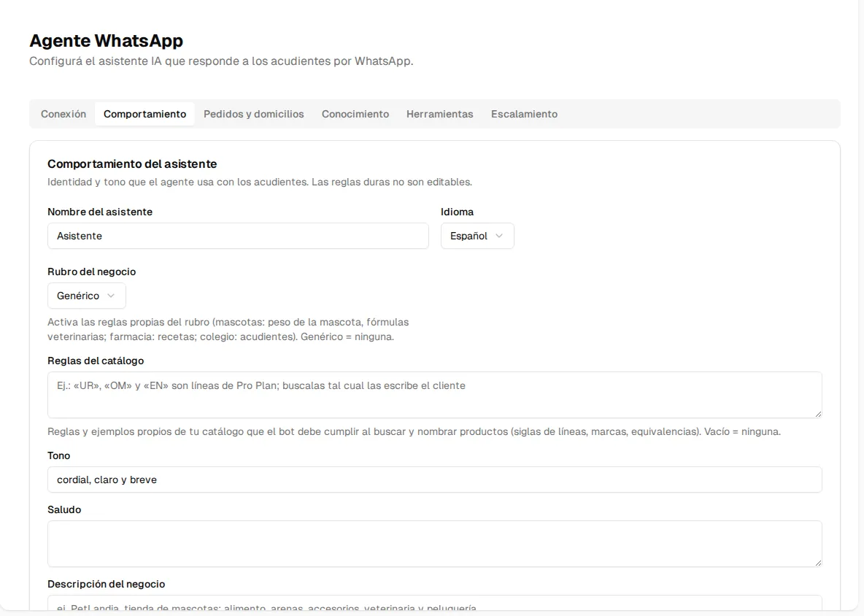Viewport: 864px width, 616px height.
Task: Open the Idioma dropdown showing Español
Action: pyautogui.click(x=477, y=236)
